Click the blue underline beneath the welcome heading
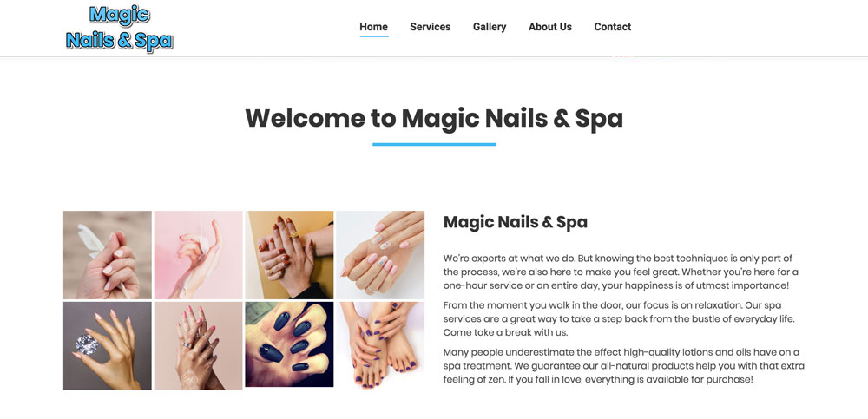Screen dimensions: 868x419 point(434,145)
